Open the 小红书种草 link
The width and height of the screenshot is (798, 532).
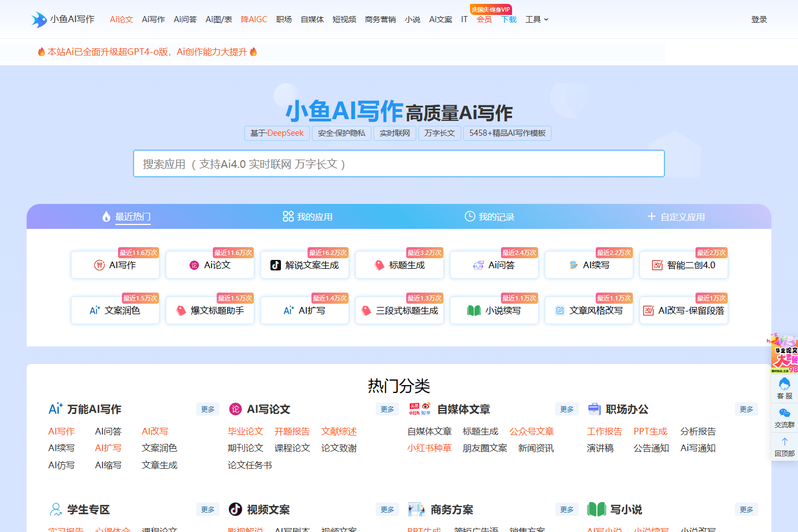(x=429, y=448)
